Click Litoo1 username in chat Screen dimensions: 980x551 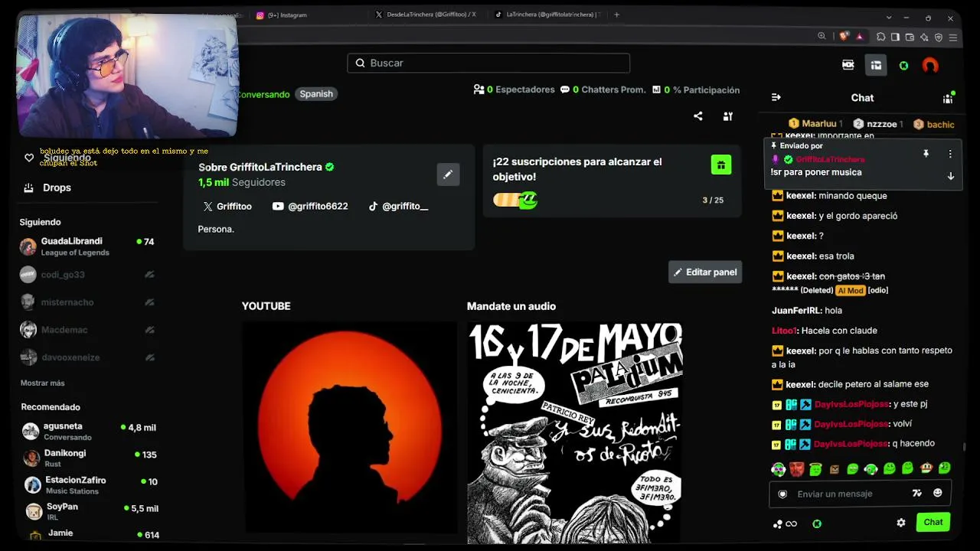point(785,331)
